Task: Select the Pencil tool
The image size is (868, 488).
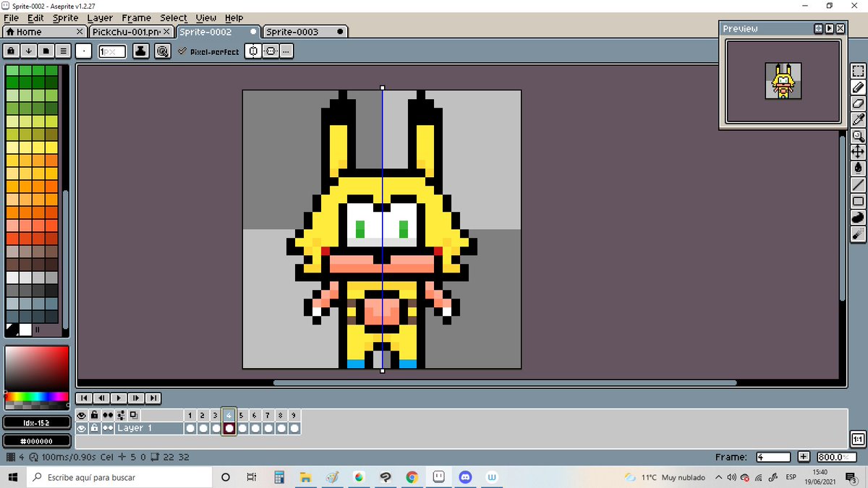Action: (858, 87)
